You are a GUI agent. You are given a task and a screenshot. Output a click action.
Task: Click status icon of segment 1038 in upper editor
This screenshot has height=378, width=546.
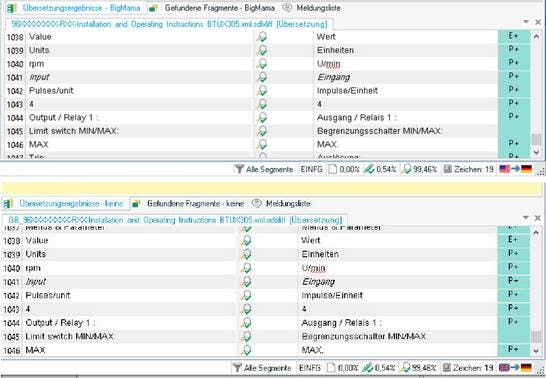click(262, 37)
